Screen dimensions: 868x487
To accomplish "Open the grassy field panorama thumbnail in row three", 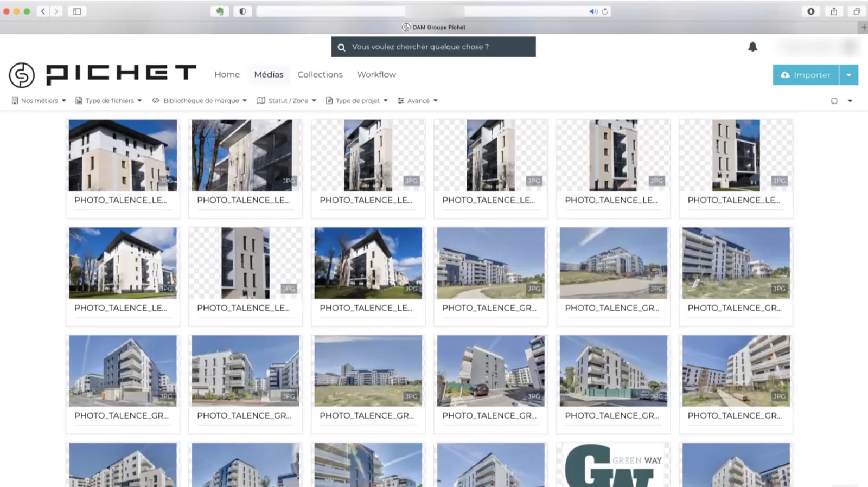I will (x=368, y=371).
